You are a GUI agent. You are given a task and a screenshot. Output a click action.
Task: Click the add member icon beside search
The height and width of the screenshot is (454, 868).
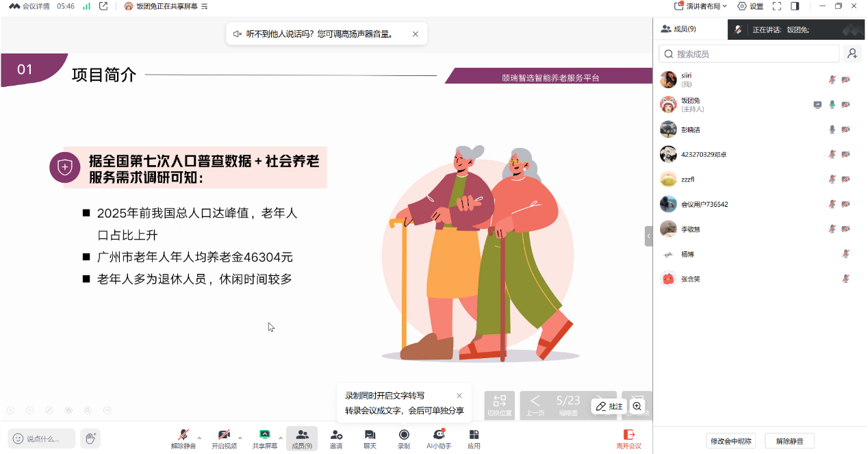[852, 53]
